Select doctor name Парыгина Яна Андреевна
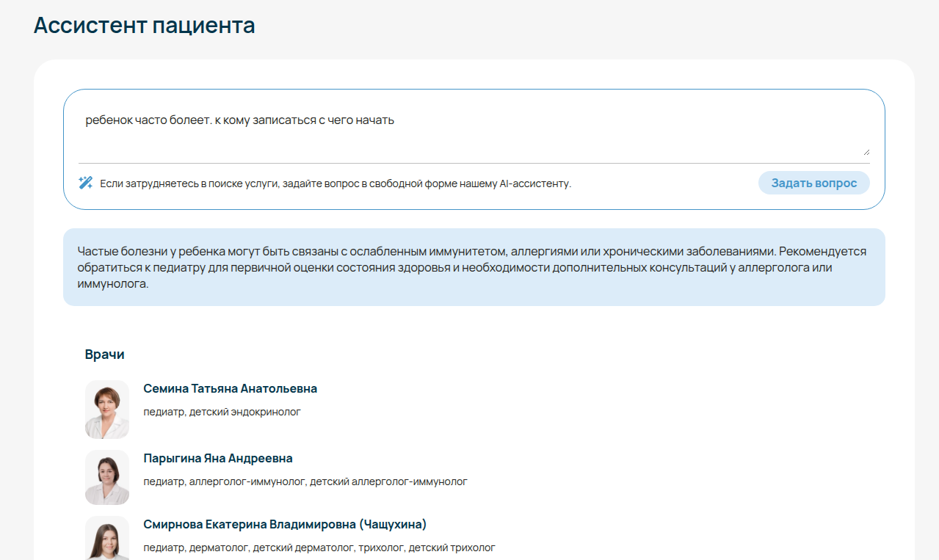This screenshot has height=560, width=939. [x=218, y=458]
